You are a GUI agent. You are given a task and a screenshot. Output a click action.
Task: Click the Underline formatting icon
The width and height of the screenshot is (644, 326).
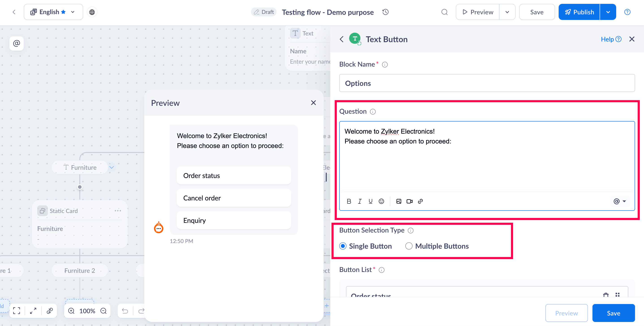tap(370, 201)
